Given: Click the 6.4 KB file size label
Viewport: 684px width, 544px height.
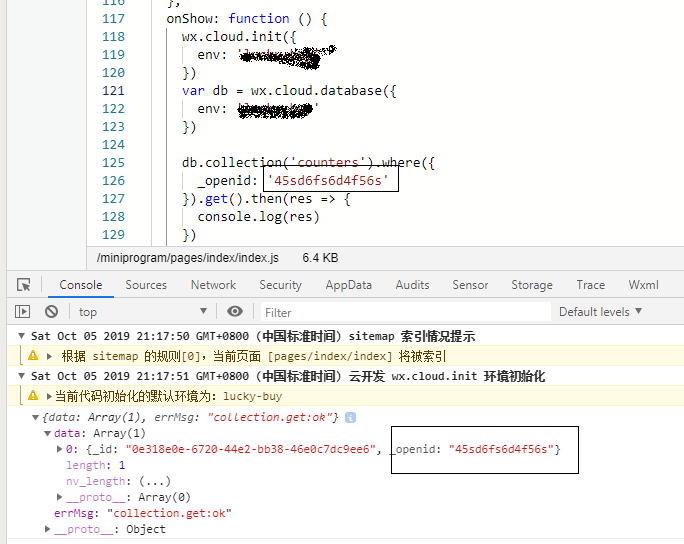Looking at the screenshot, I should pos(320,258).
